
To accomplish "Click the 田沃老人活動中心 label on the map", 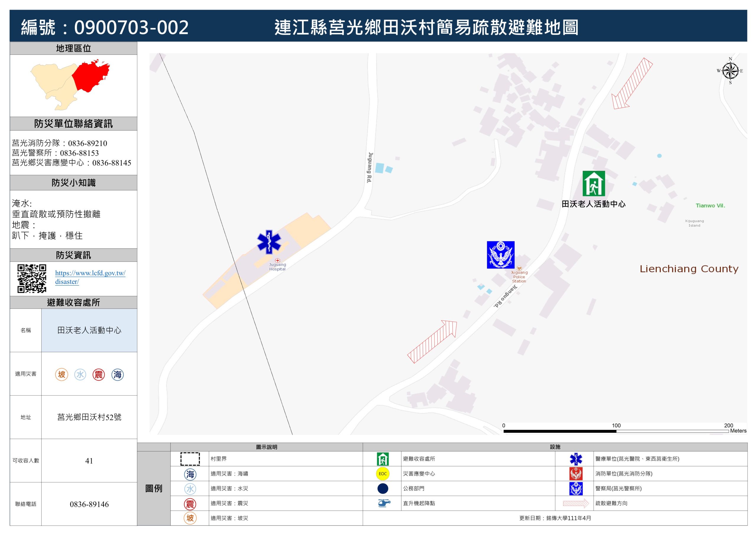I will (593, 204).
